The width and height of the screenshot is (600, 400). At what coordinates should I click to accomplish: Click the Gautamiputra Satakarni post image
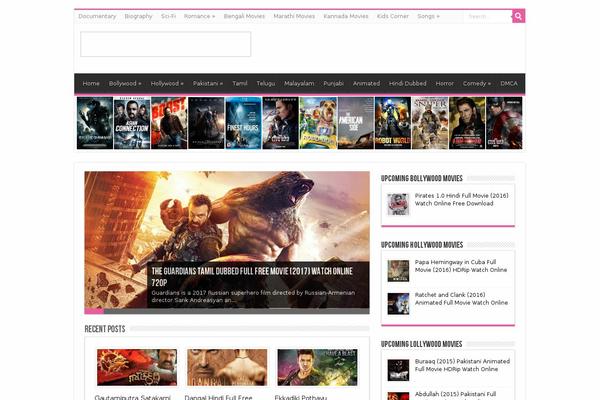(137, 367)
